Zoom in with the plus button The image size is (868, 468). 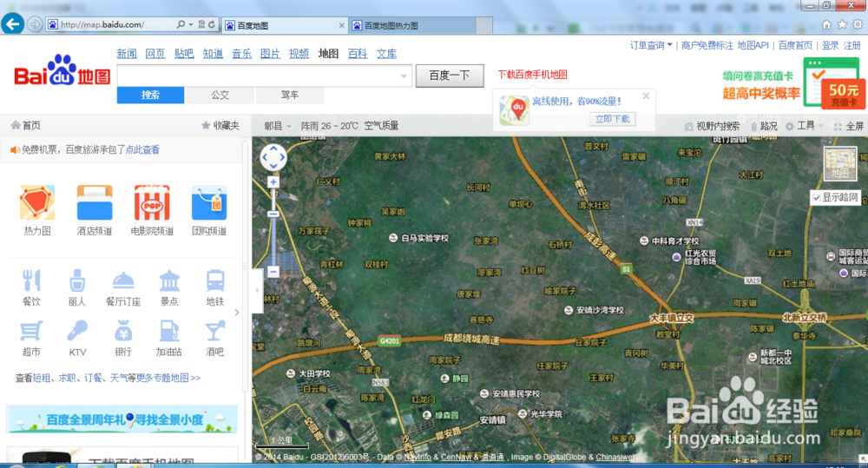(273, 182)
